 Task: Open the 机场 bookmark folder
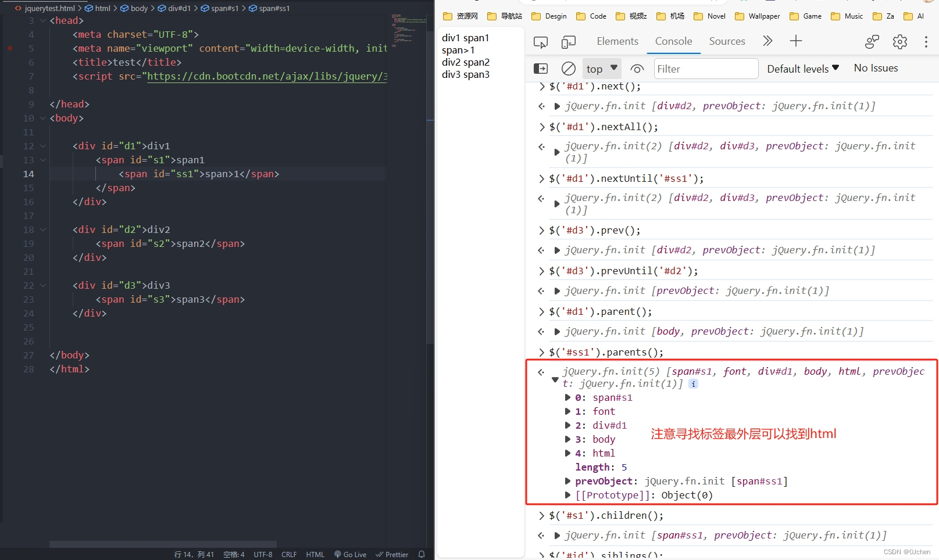[x=670, y=16]
